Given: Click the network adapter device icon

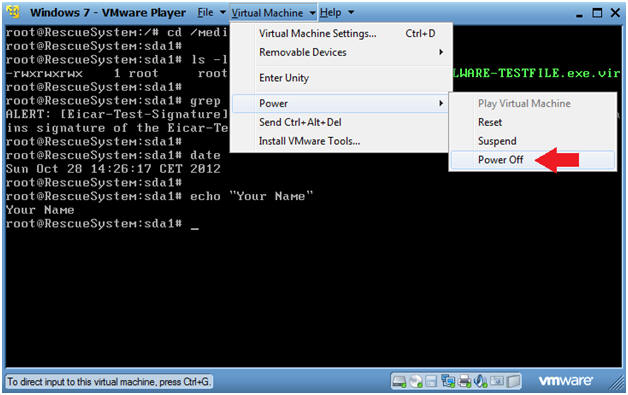Looking at the screenshot, I should [448, 381].
